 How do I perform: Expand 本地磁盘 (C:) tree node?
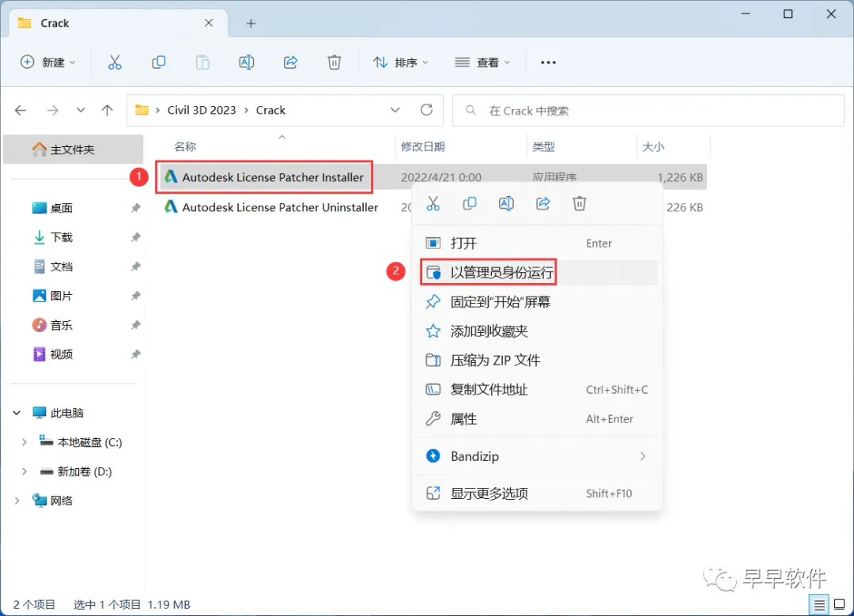[24, 442]
